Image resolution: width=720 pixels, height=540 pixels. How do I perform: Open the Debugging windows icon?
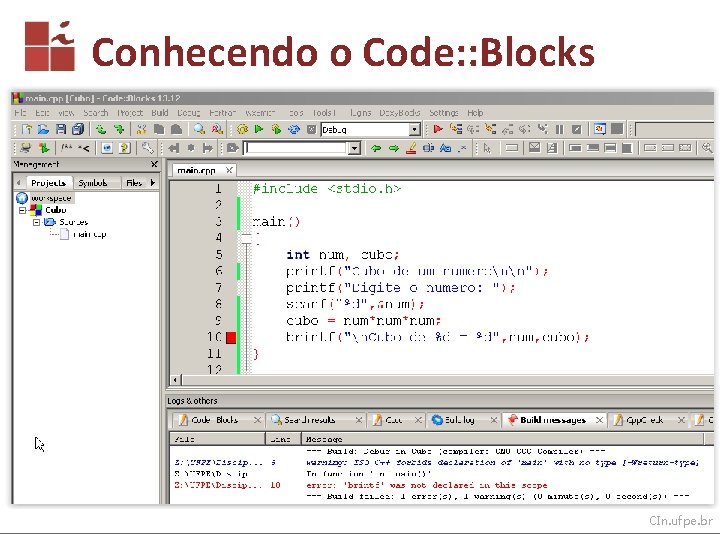[x=600, y=129]
